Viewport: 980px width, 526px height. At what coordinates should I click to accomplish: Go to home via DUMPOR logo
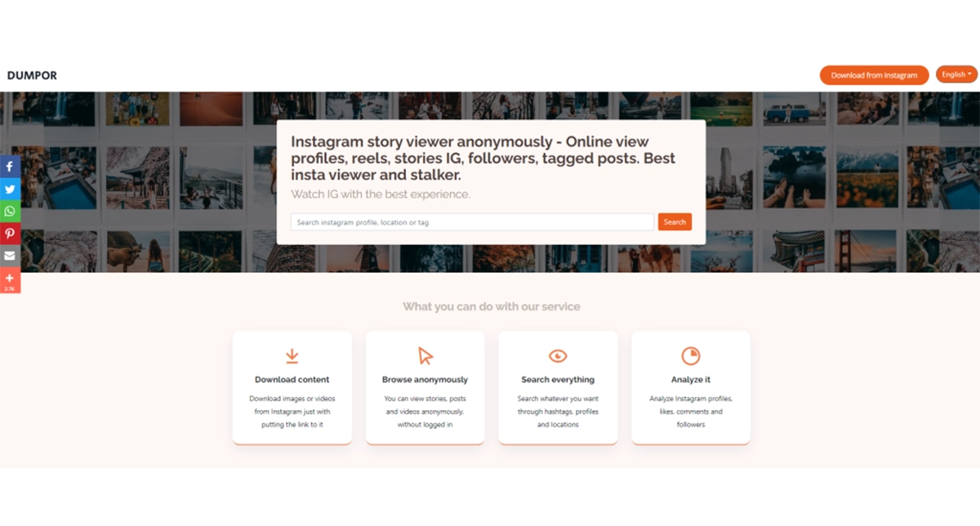click(32, 76)
